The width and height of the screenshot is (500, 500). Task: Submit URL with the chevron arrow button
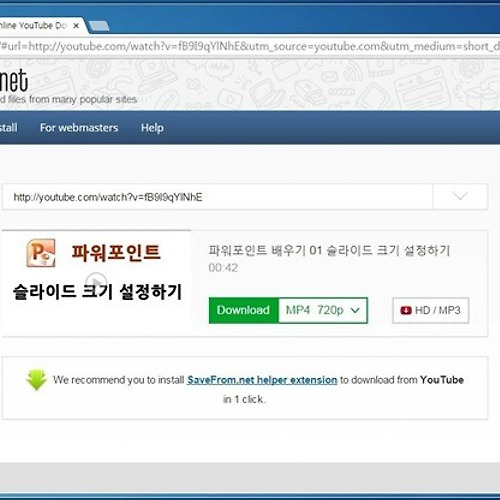coord(460,197)
